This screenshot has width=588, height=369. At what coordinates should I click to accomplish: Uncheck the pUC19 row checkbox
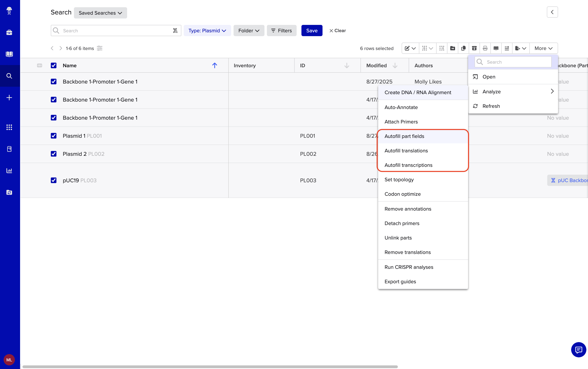point(54,180)
